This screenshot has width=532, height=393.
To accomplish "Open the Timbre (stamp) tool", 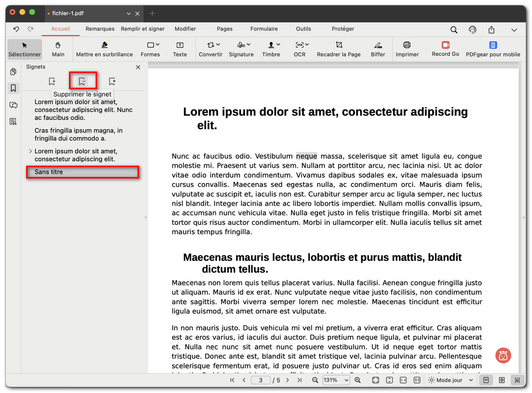I will pyautogui.click(x=271, y=49).
